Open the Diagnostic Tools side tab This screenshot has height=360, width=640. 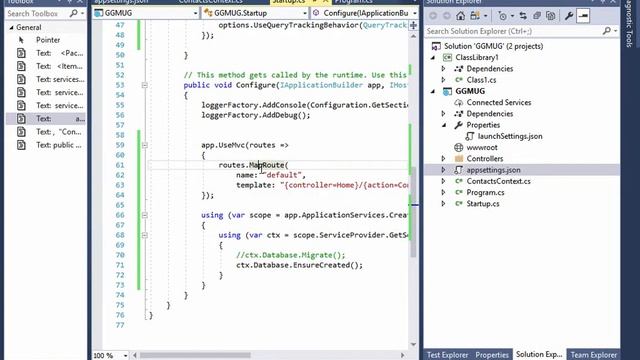629,24
